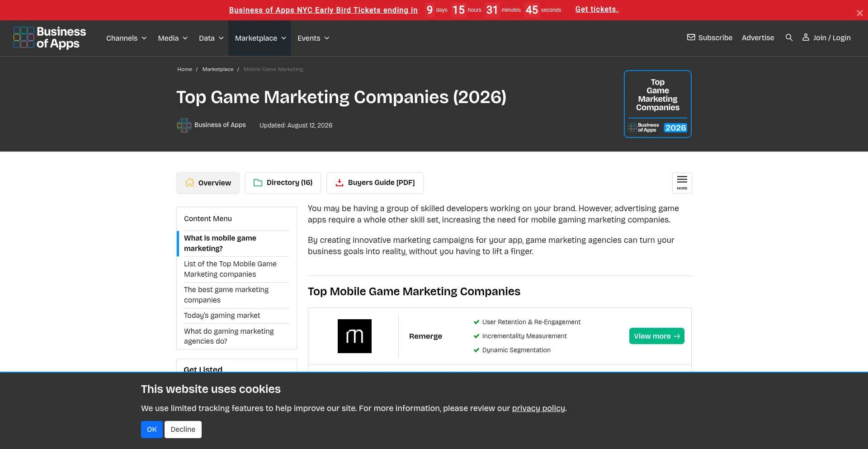Click the Subscribe link
The height and width of the screenshot is (449, 868).
pyautogui.click(x=710, y=38)
